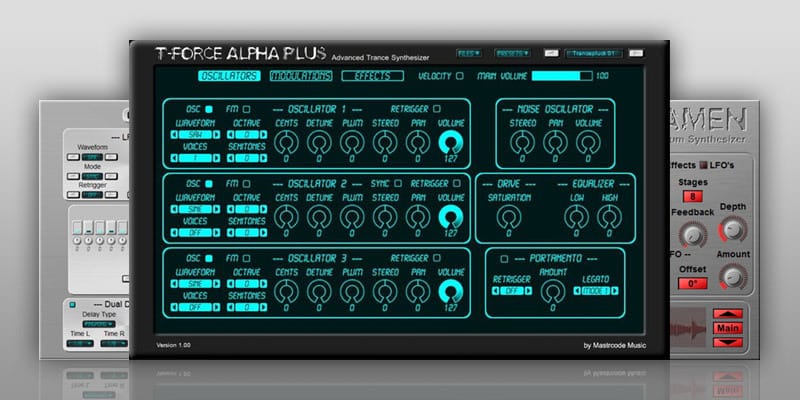Click the OFF voices display of Oscillator 3
This screenshot has height=400, width=800.
195,307
